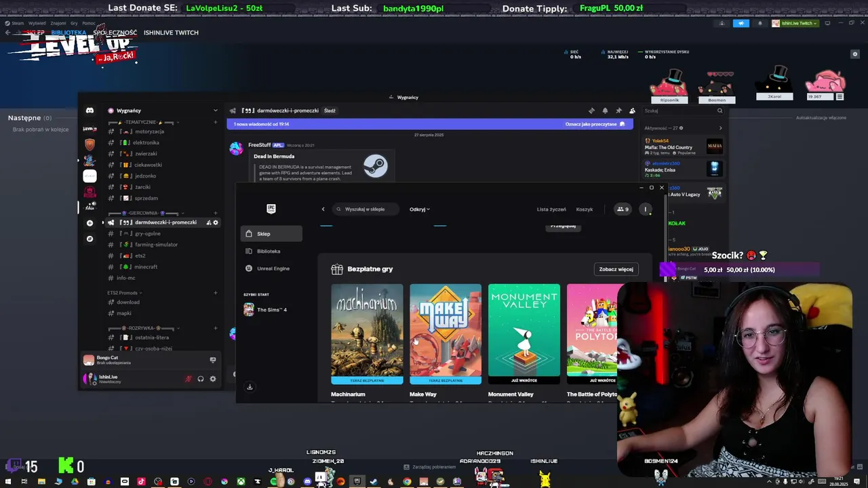Open Unreal Engine in Epic sidebar

pyautogui.click(x=271, y=268)
